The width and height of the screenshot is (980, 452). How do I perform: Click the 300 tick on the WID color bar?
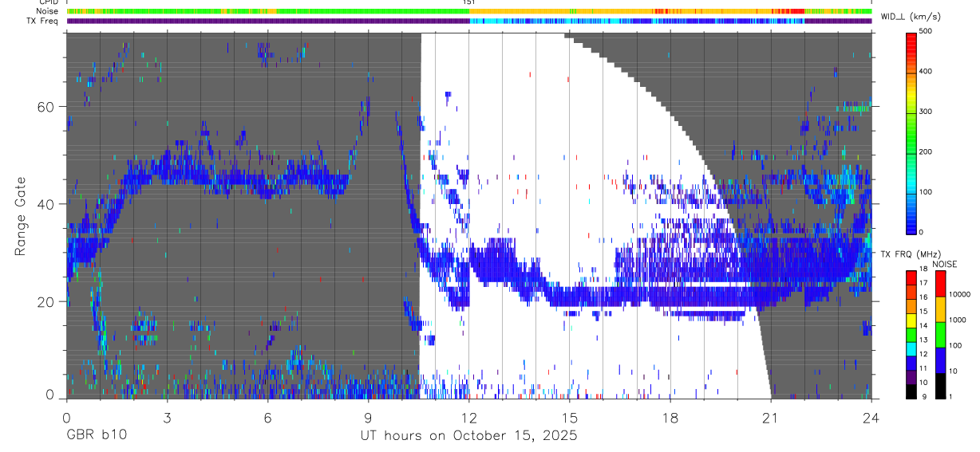point(926,112)
